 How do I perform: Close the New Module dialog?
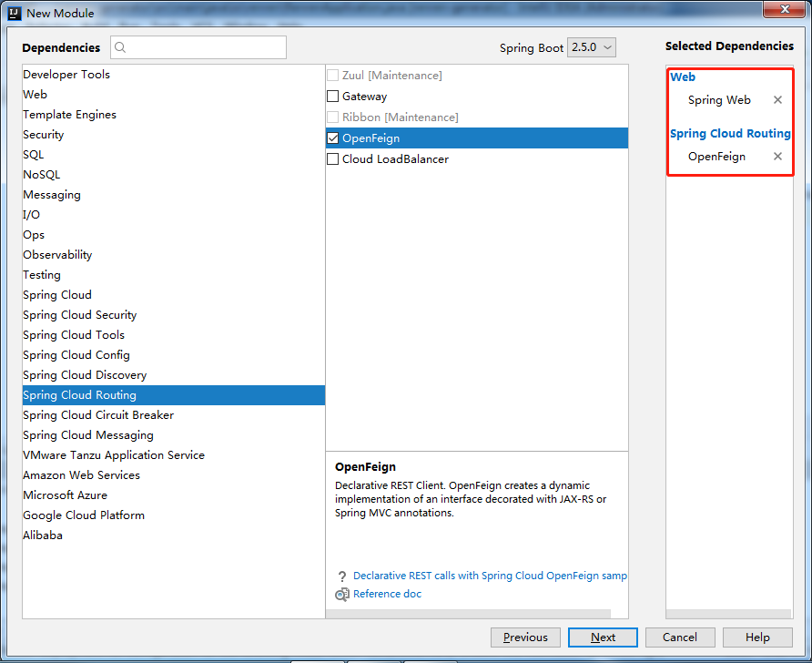coord(785,9)
